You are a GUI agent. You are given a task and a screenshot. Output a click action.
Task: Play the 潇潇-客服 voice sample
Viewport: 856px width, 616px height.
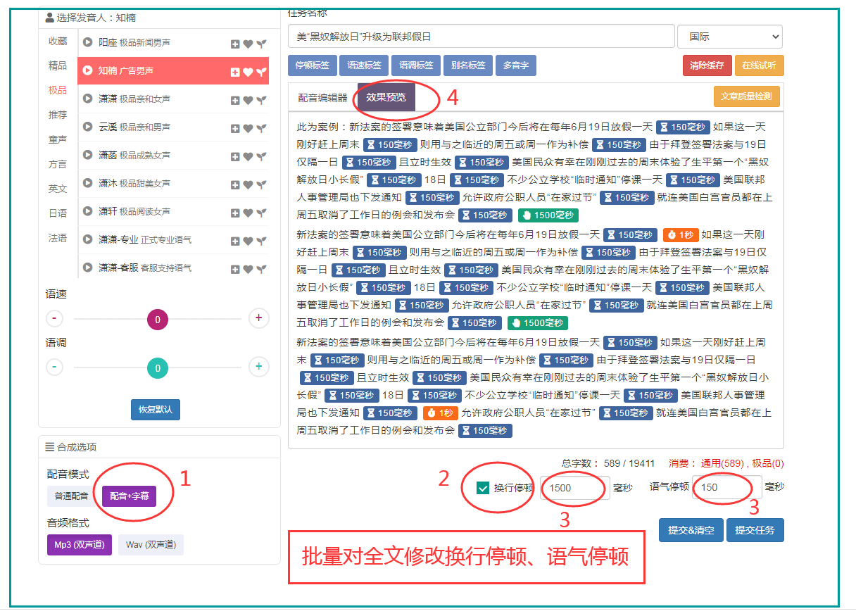88,268
